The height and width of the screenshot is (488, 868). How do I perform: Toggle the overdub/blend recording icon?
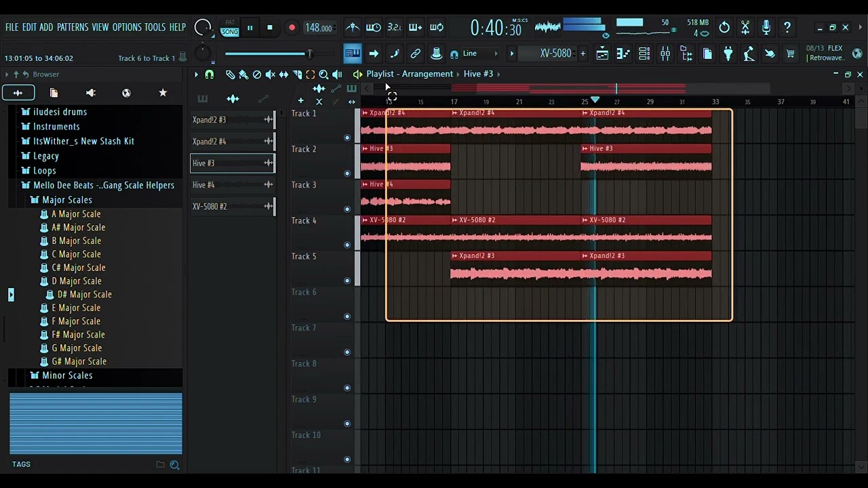point(415,28)
